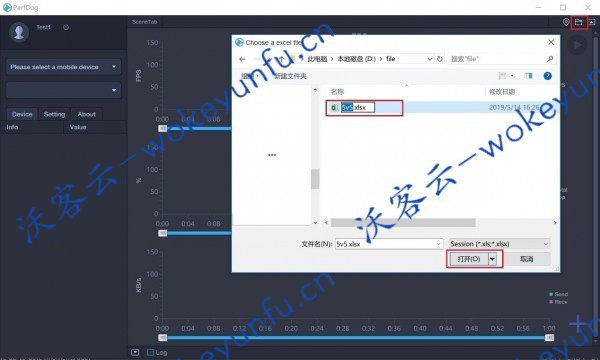The height and width of the screenshot is (360, 600).
Task: Click 此电脑 in the address path
Action: (x=317, y=59)
